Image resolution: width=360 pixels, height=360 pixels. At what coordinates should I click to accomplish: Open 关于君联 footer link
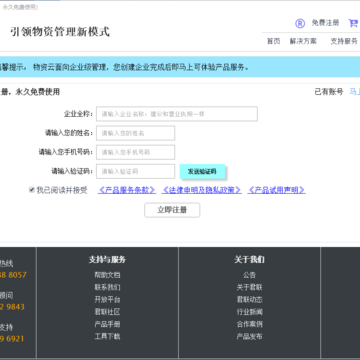(x=249, y=287)
